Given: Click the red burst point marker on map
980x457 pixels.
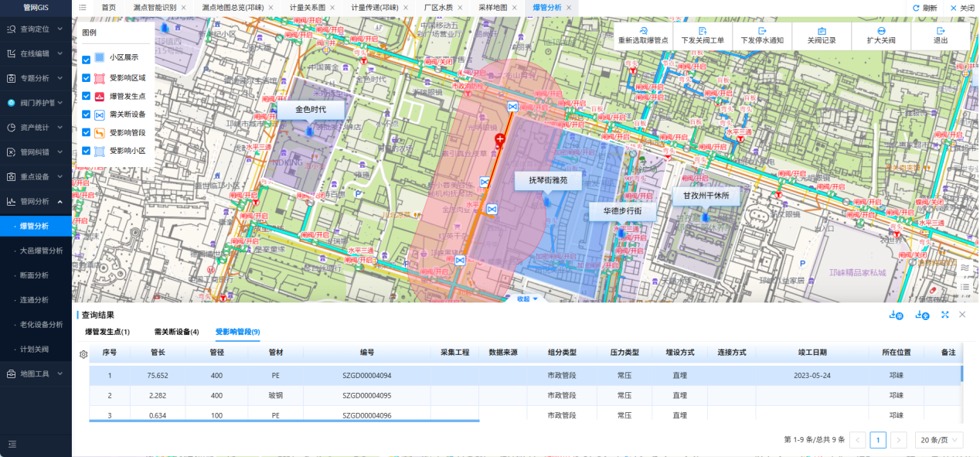Looking at the screenshot, I should 500,140.
